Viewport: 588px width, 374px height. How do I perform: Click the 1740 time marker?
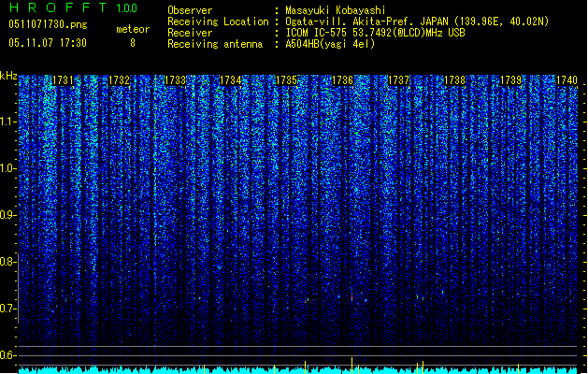click(566, 80)
